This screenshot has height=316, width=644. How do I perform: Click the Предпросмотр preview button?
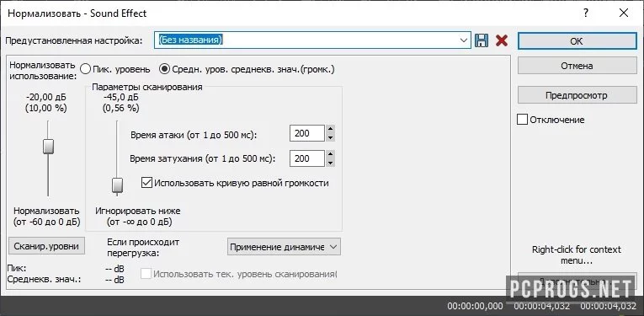577,95
